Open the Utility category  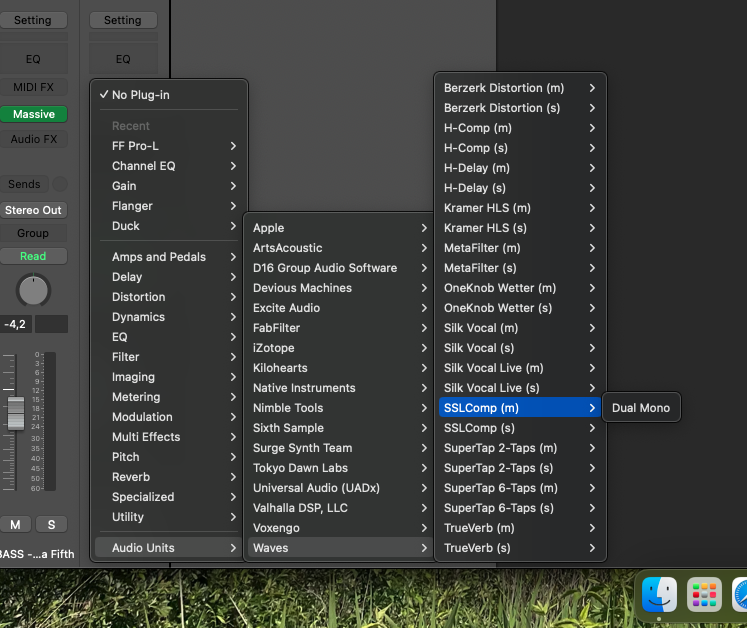169,517
